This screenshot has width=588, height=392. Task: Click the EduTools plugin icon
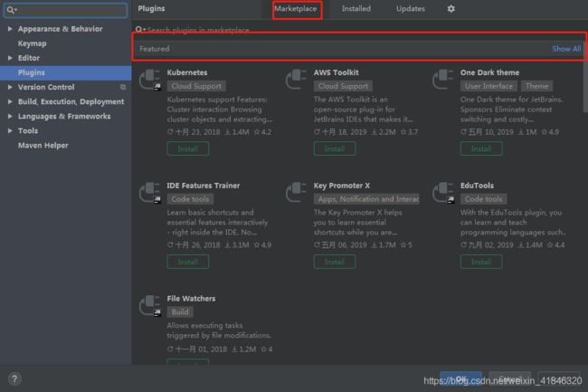(x=443, y=193)
